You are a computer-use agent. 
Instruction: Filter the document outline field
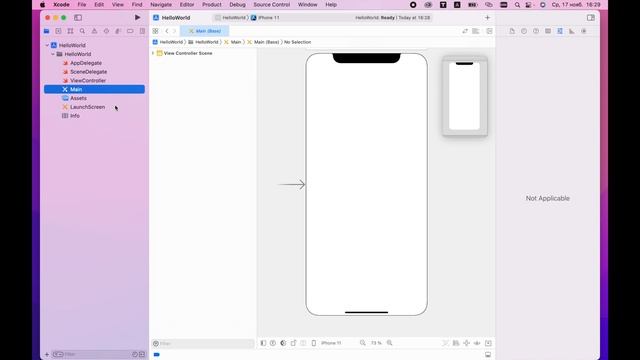tap(203, 343)
